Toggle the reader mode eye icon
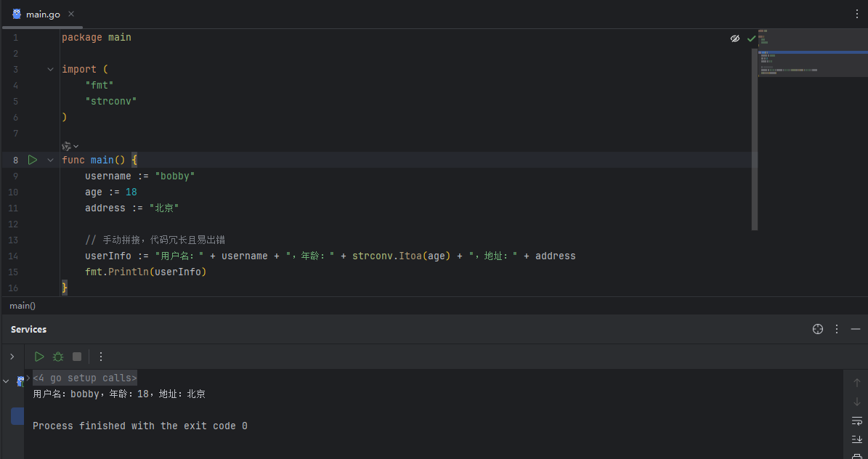868x459 pixels. tap(734, 38)
